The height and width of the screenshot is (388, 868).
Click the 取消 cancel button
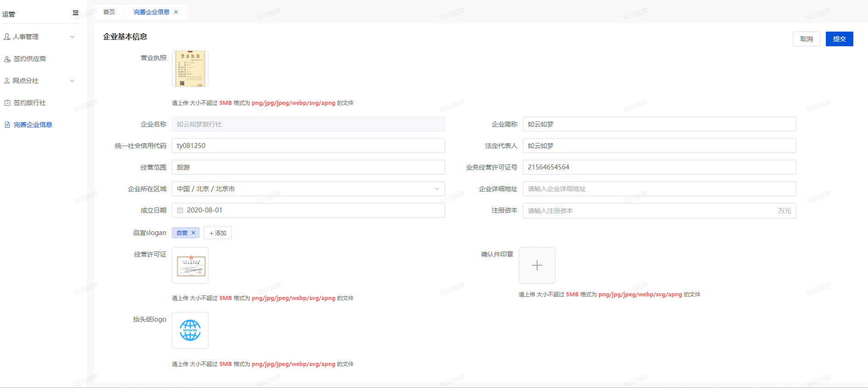coord(806,39)
